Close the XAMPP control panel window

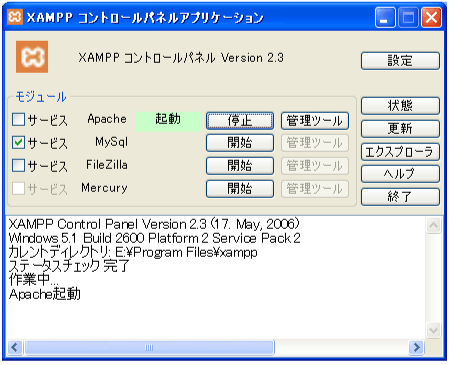pos(431,17)
